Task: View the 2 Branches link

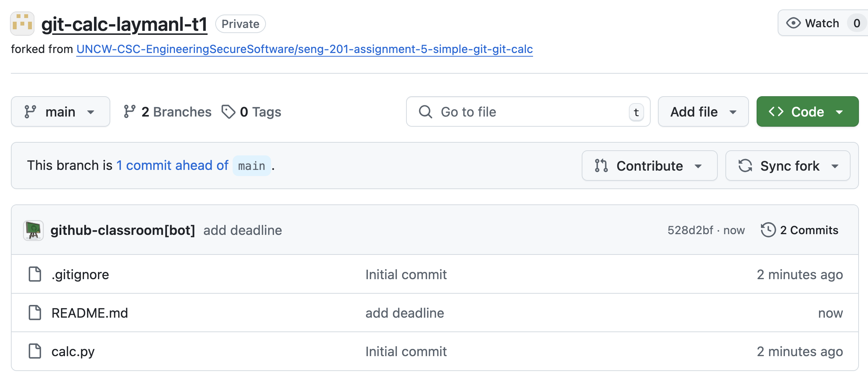Action: point(167,111)
